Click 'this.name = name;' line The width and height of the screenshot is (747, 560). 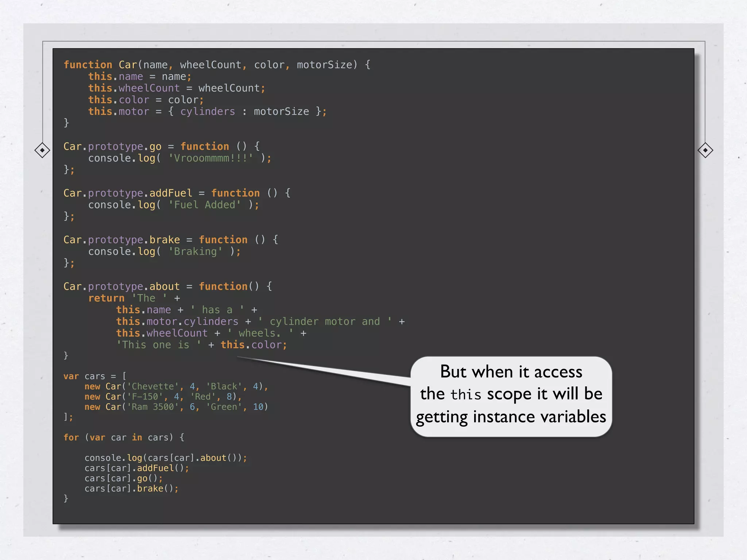click(140, 77)
